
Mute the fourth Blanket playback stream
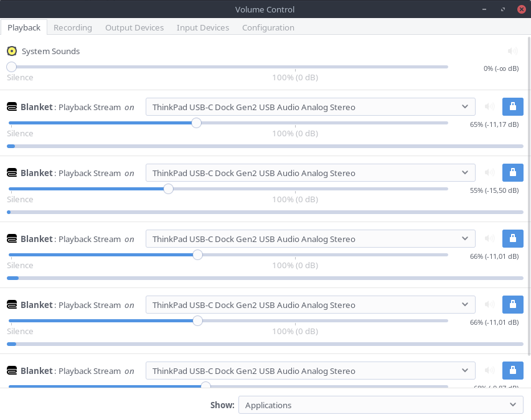click(490, 305)
